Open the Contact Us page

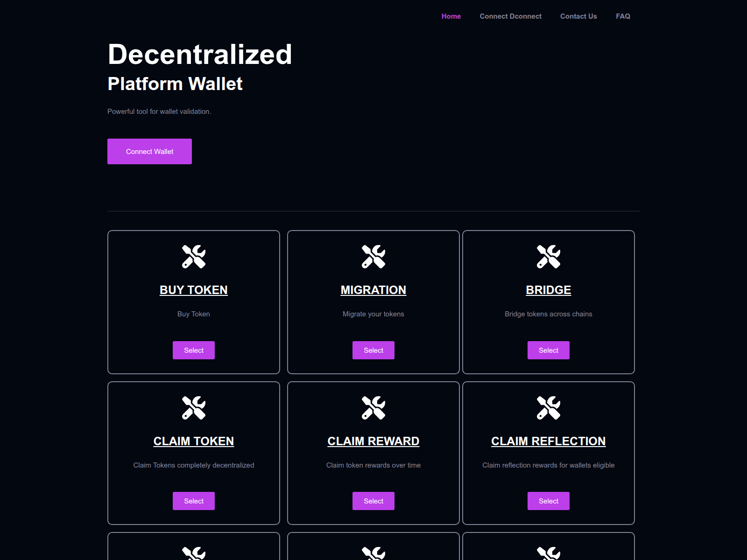coord(578,16)
